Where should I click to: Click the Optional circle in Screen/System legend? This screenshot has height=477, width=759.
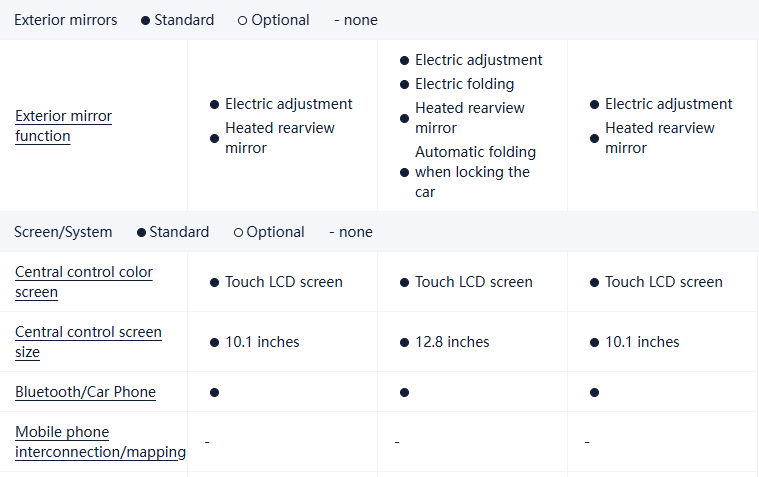pyautogui.click(x=238, y=232)
